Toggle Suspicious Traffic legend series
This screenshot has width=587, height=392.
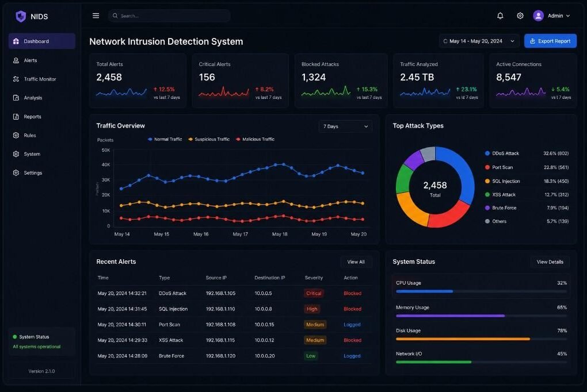coord(209,139)
